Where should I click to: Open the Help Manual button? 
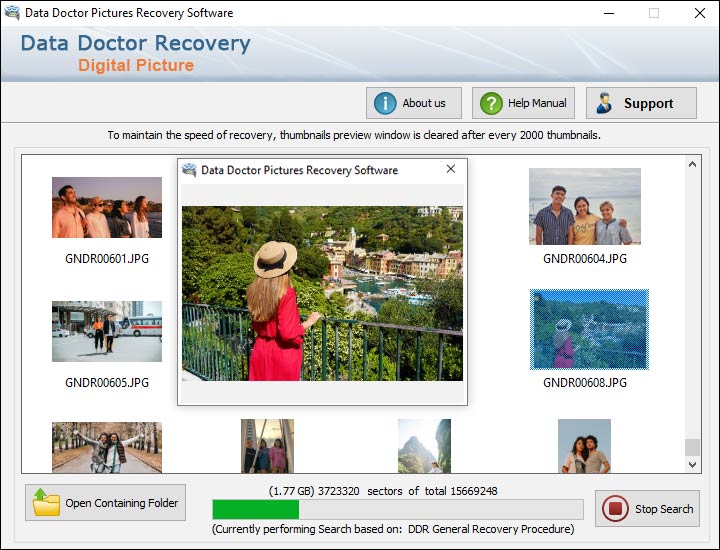coord(523,103)
